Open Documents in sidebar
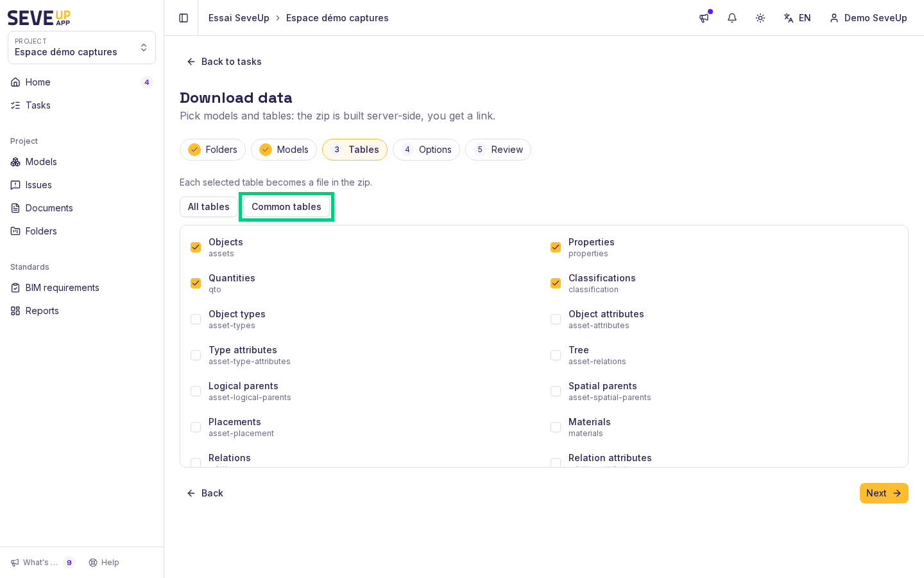The width and height of the screenshot is (924, 578). [x=81, y=208]
